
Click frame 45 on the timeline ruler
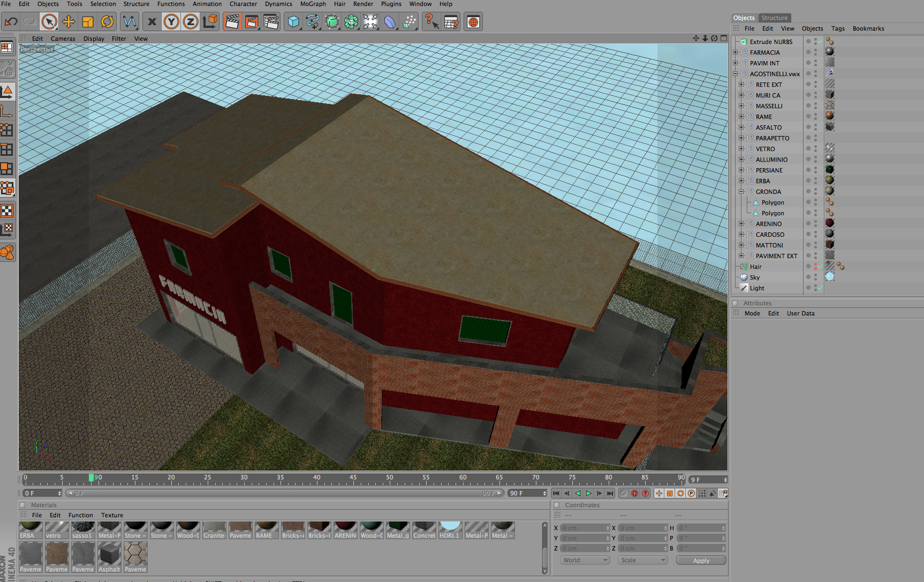pos(353,478)
